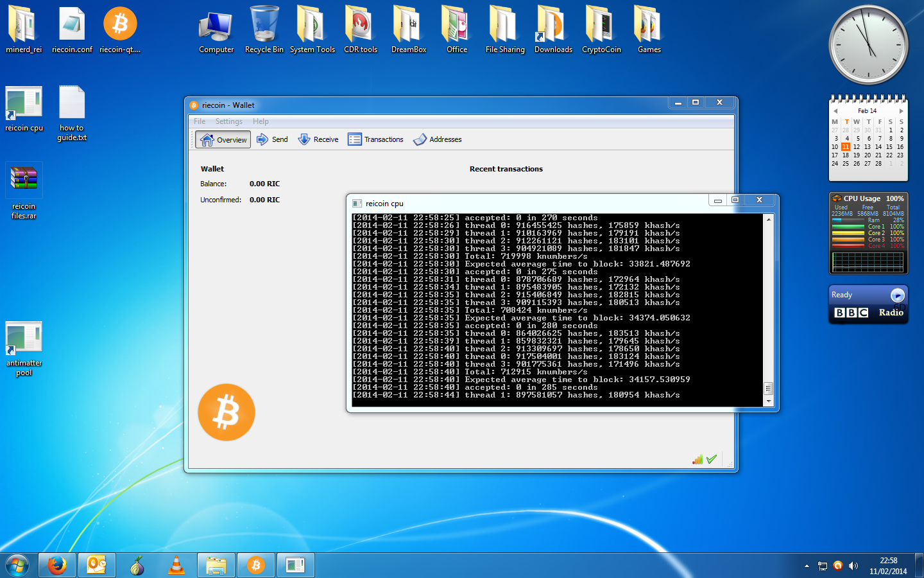Click the console scrollbar down arrow

click(768, 401)
